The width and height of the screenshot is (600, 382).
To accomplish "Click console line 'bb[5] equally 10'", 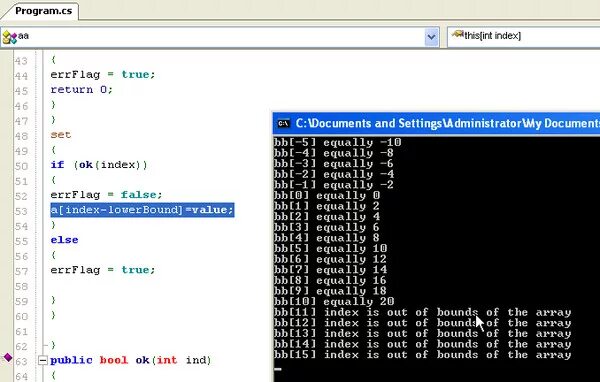I will coord(330,249).
